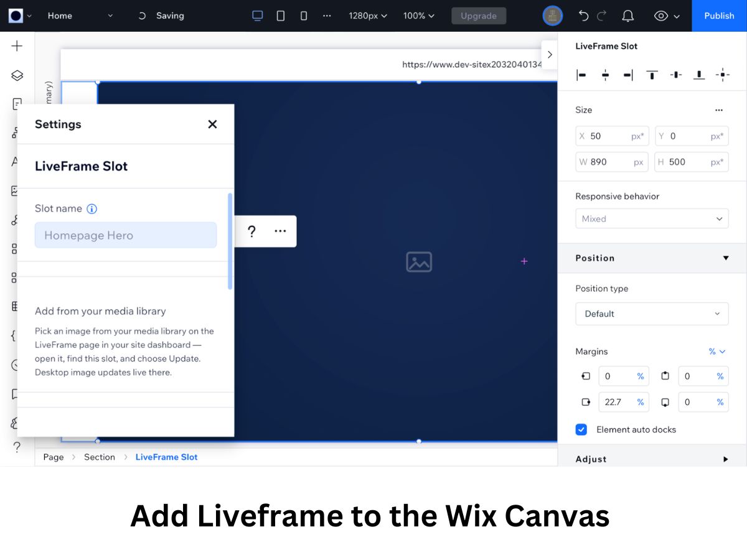Click the H height field
The image size is (747, 560).
(x=692, y=162)
